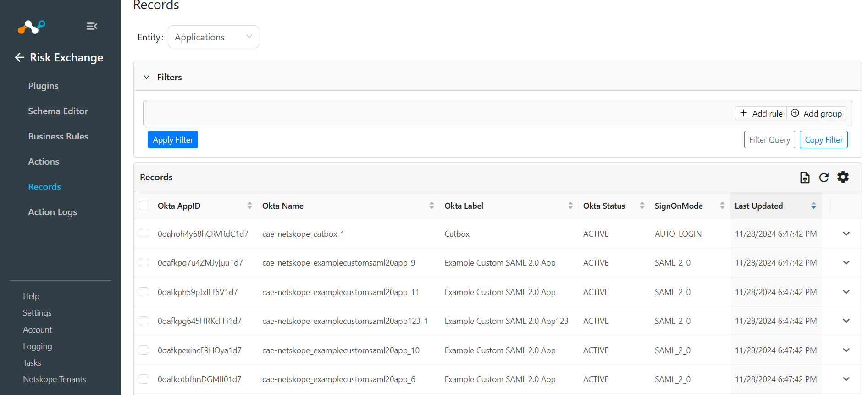Open the Entity Applications dropdown
Image resolution: width=868 pixels, height=395 pixels.
tap(213, 37)
